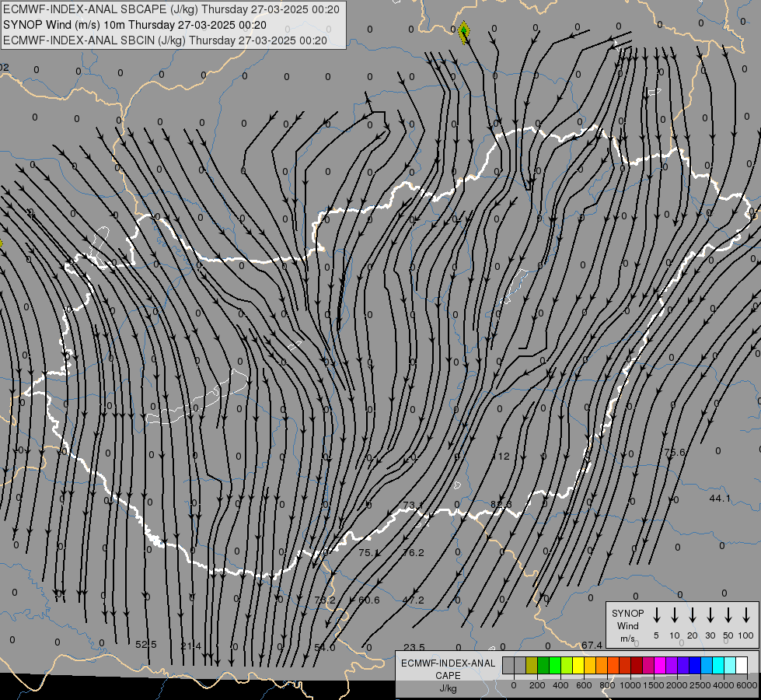Select the olive swatch in CAPE scale
761x700 pixels.
[x=532, y=665]
